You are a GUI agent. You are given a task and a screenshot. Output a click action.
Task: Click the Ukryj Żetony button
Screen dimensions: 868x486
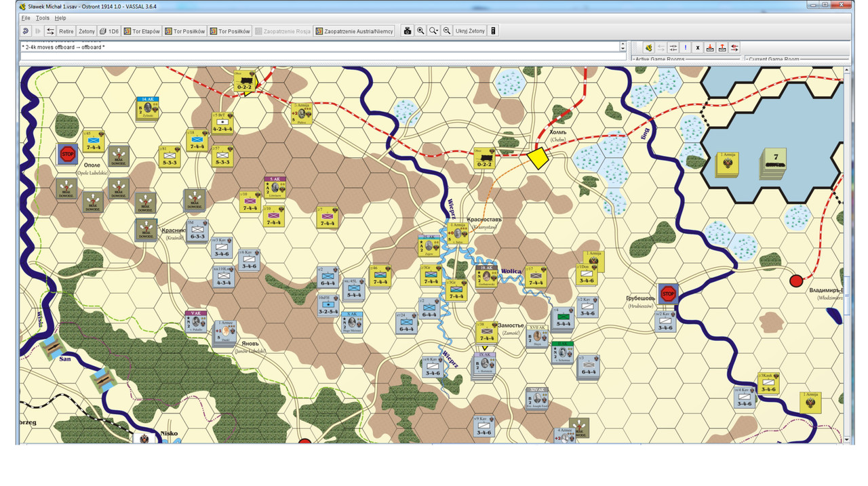[470, 31]
